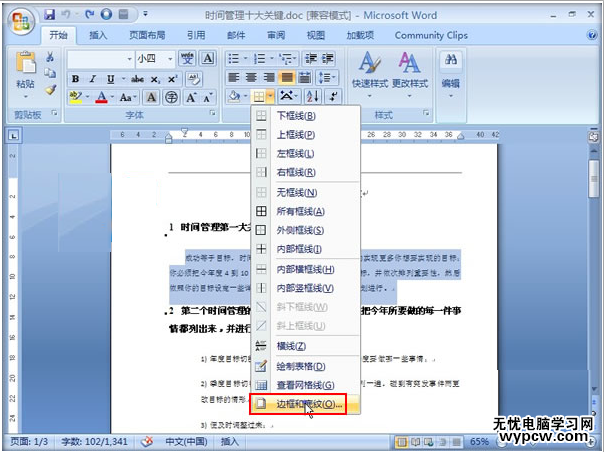Viewport: 604px width, 452px height.
Task: Customize the quick access toolbar dropdown
Action: pyautogui.click(x=146, y=14)
